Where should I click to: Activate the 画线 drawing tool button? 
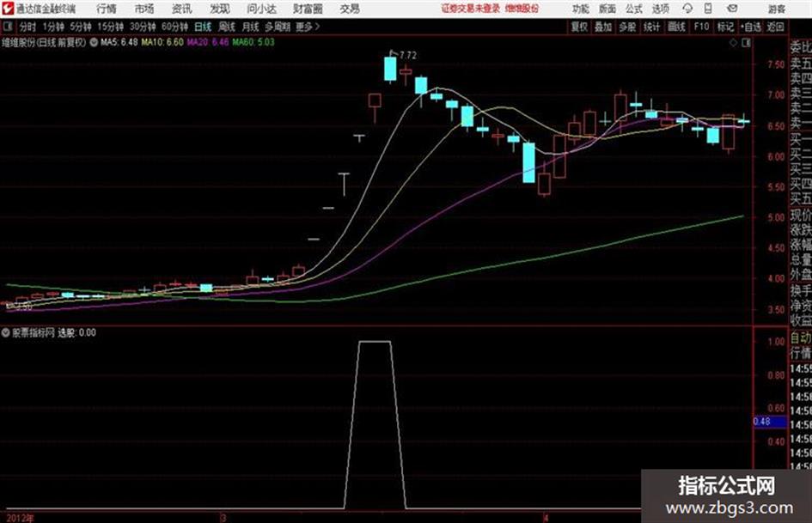(676, 27)
